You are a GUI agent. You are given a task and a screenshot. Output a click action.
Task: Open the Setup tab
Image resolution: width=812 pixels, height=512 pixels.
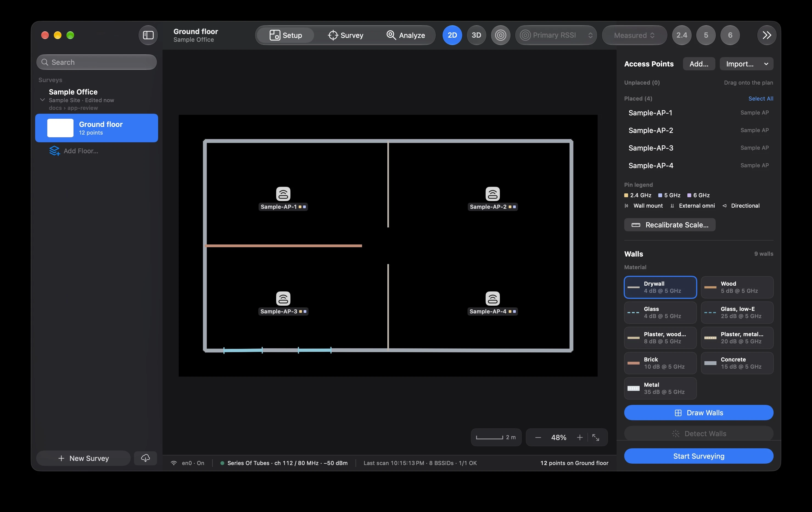point(285,35)
